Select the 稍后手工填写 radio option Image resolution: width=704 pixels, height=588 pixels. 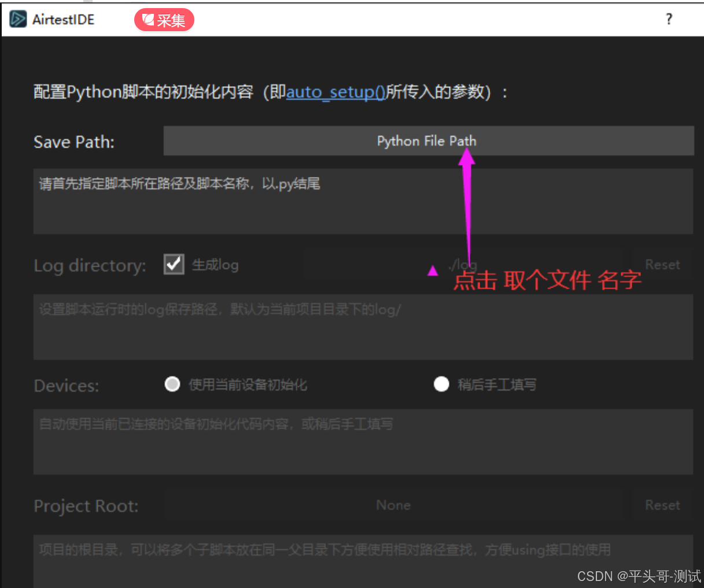pos(441,384)
